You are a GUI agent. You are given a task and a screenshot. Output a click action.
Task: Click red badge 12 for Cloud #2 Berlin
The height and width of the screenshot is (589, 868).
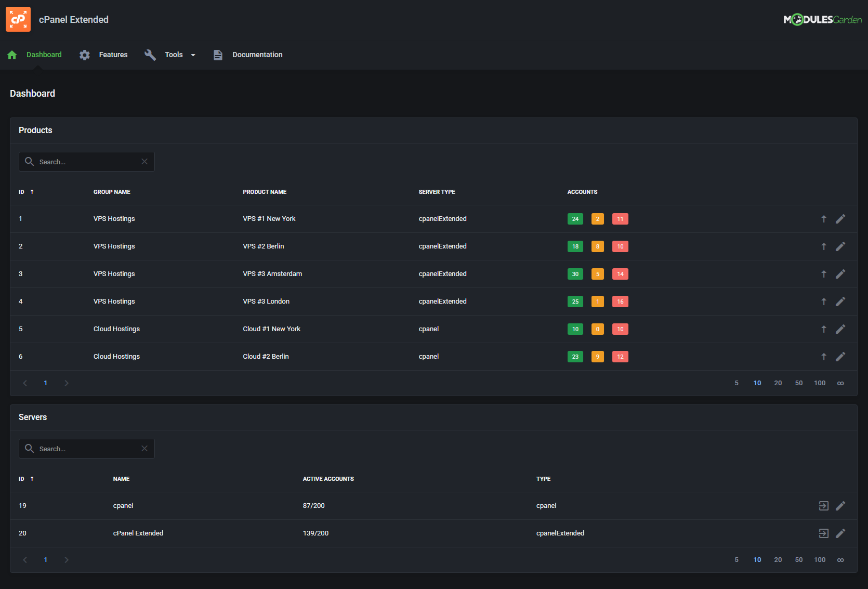coord(620,357)
